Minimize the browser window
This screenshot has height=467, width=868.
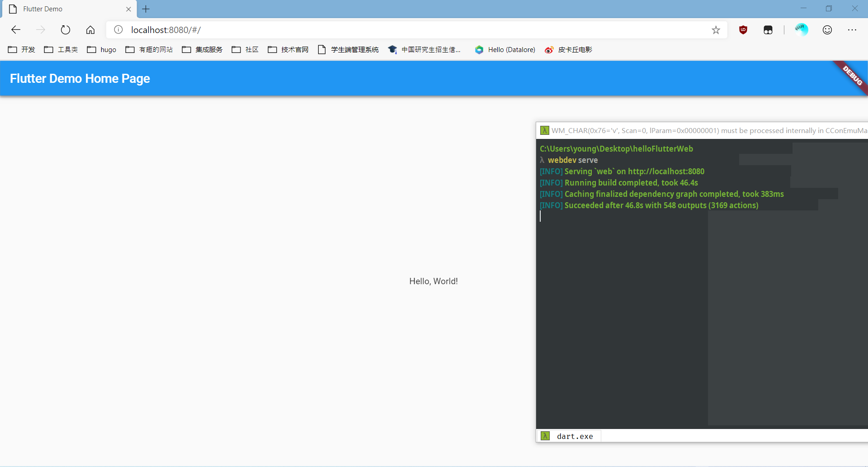803,9
